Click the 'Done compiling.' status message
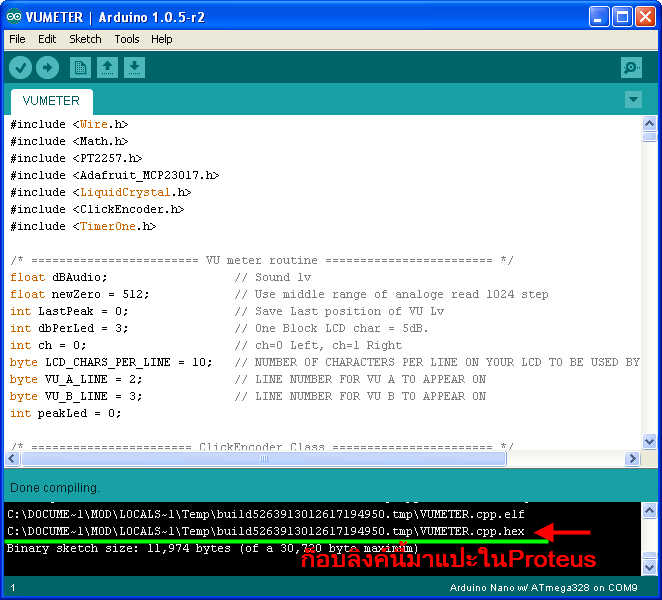Viewport: 662px width, 600px height. (x=55, y=488)
